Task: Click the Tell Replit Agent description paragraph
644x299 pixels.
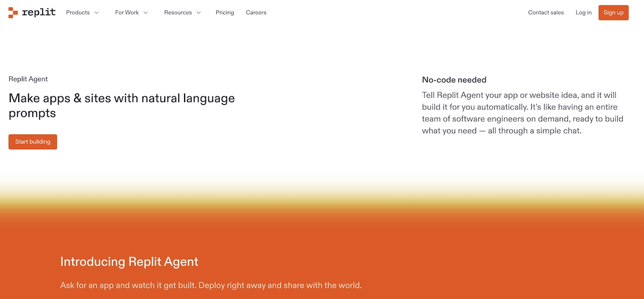Action: 523,113
